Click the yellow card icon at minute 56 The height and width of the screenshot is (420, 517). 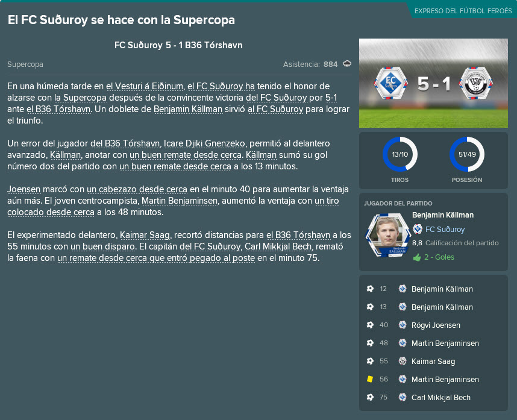click(x=370, y=379)
